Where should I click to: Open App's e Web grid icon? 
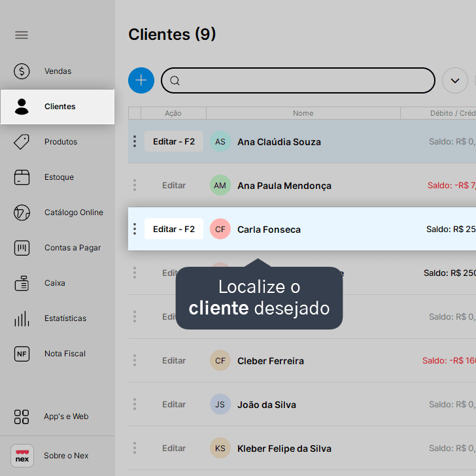click(x=22, y=416)
